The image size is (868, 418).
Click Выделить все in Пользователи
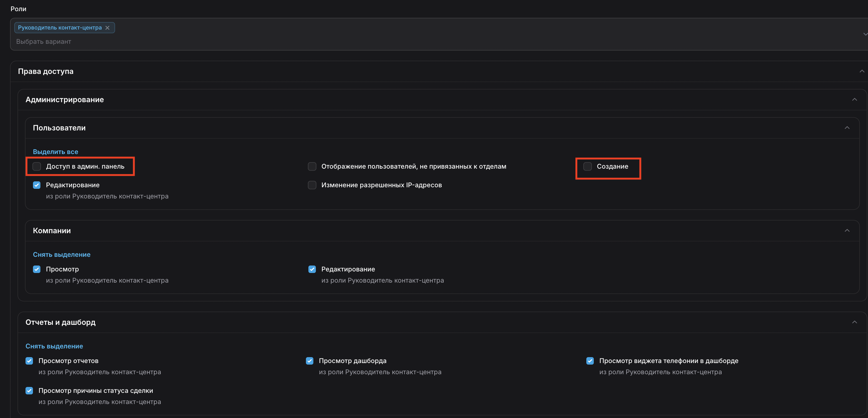coord(55,152)
